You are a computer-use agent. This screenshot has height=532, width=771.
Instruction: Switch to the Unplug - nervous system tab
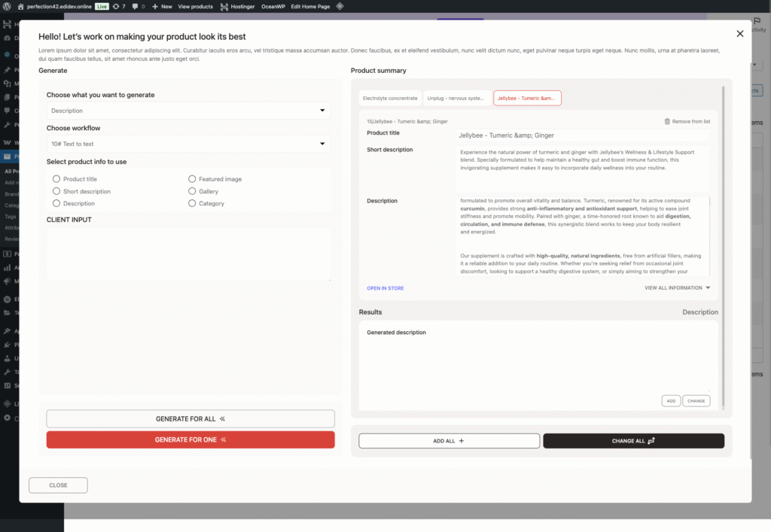click(456, 98)
